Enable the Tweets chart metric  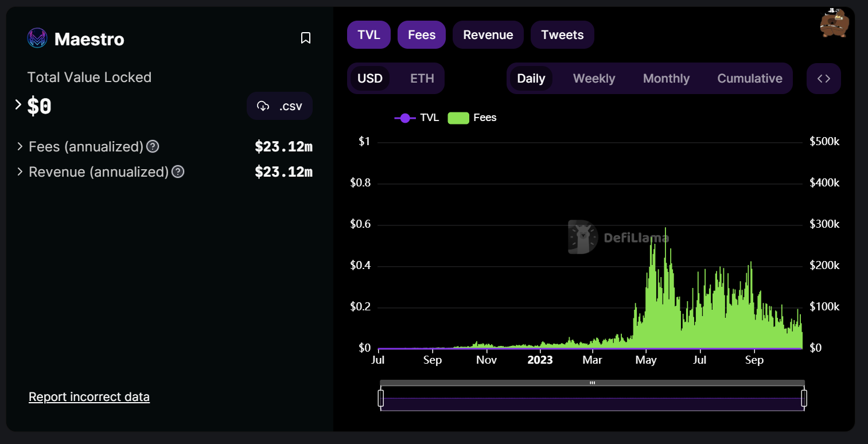(562, 35)
